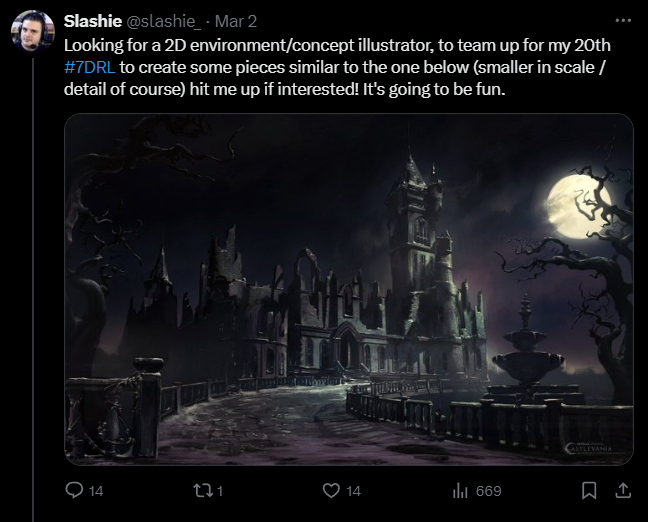This screenshot has width=648, height=522.
Task: Click the Slashie display name
Action: (x=93, y=21)
